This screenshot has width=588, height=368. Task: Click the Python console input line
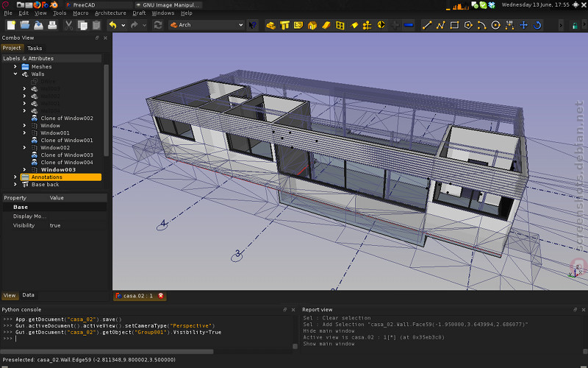148,339
